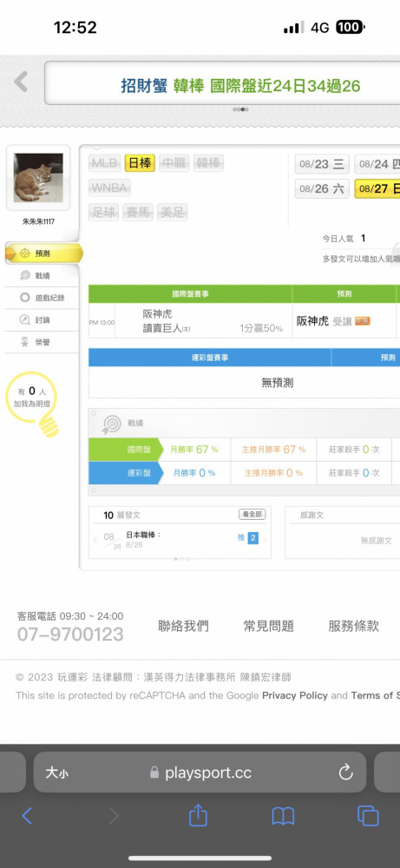This screenshot has height=868, width=400.
Task: Open the 大小 text size menu
Action: 57,773
